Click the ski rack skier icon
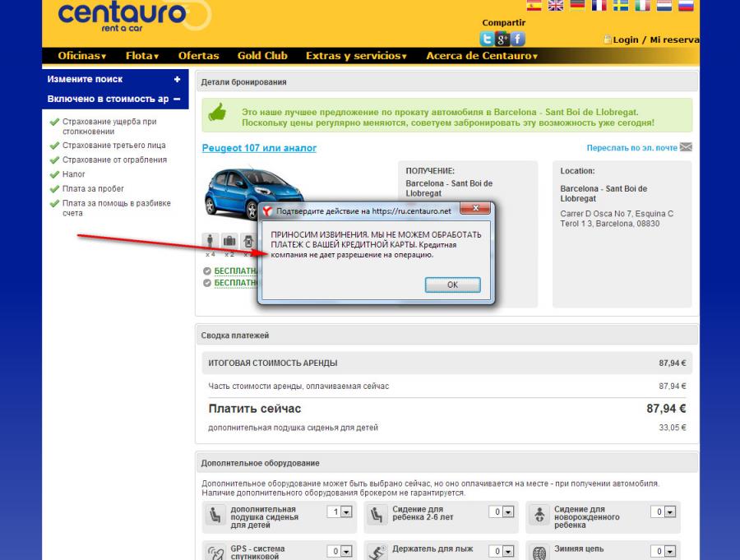The height and width of the screenshot is (560, 740). [x=377, y=553]
